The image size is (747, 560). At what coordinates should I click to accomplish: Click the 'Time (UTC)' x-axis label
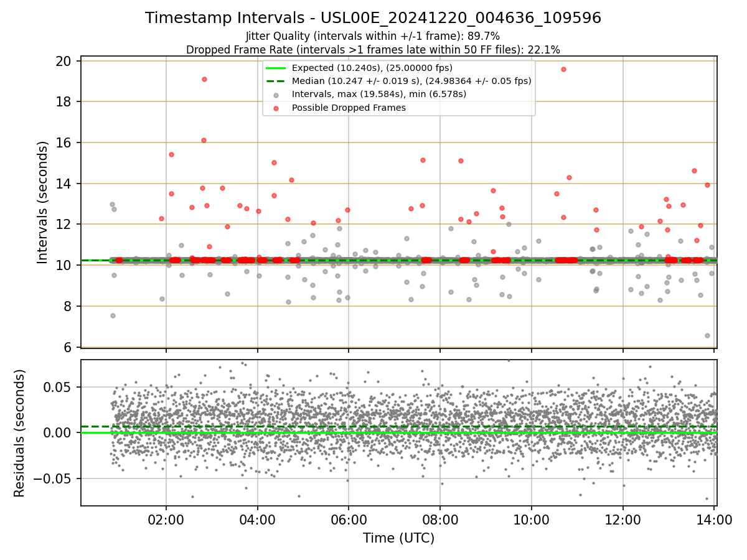[398, 538]
